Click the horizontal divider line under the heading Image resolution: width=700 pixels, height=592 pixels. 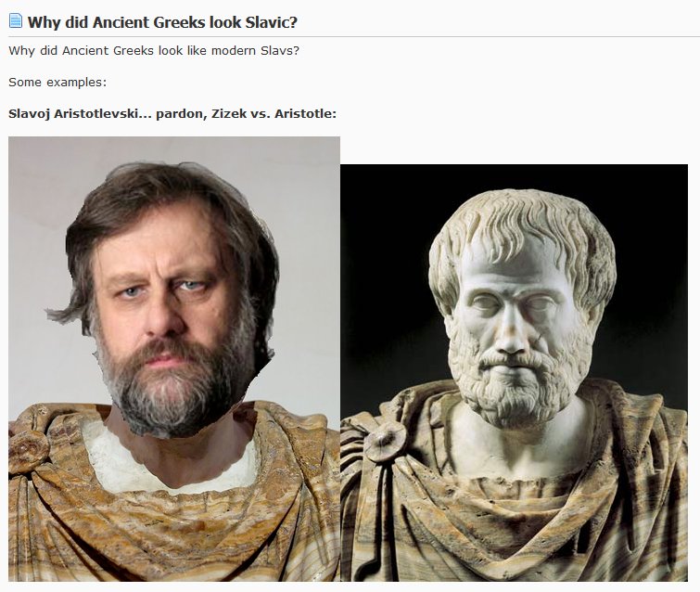(x=354, y=36)
